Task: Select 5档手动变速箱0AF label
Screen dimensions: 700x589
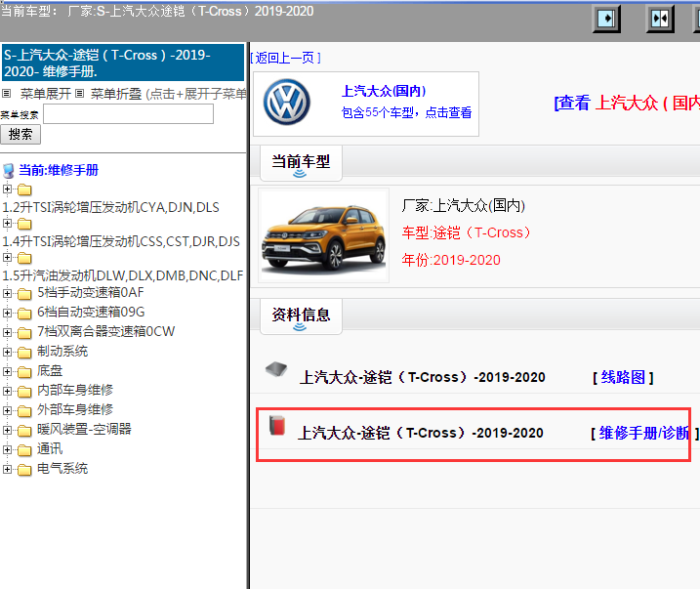Action: coord(90,292)
